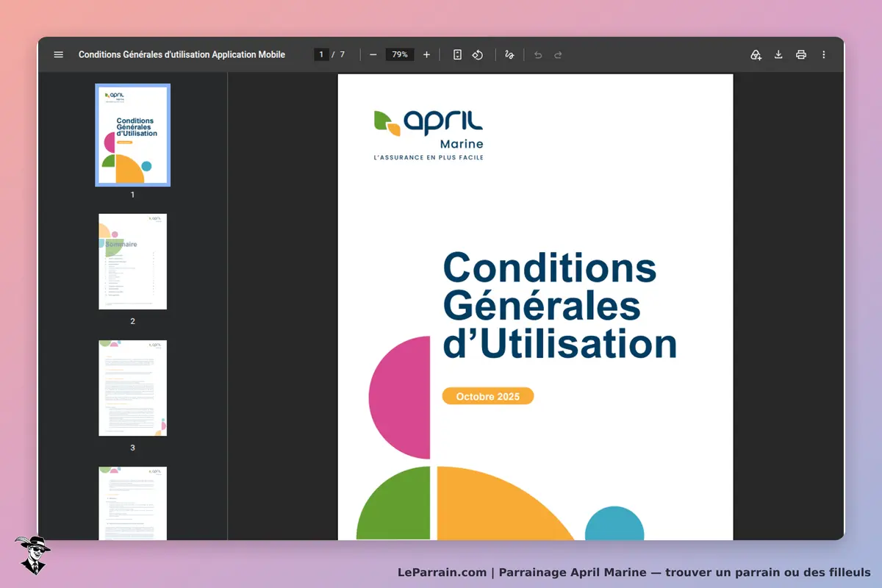Screen dimensions: 882x588
Task: Select the draw annotation tool
Action: click(x=509, y=54)
